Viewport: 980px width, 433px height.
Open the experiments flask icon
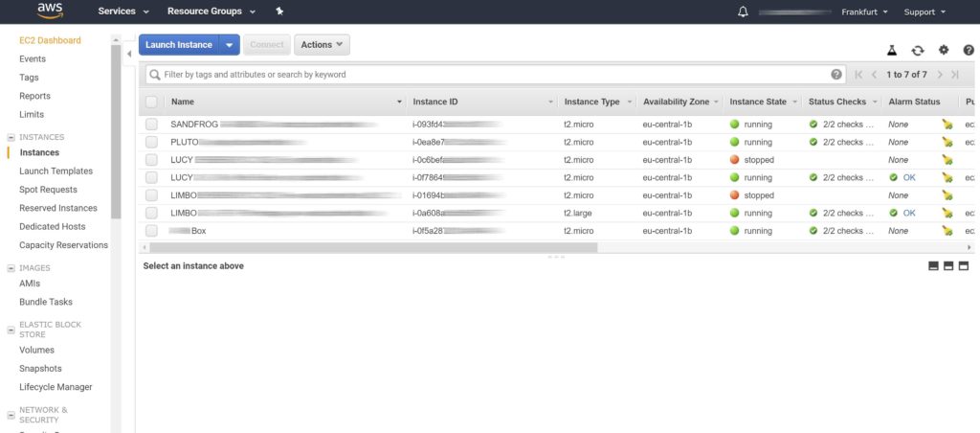[x=892, y=51]
